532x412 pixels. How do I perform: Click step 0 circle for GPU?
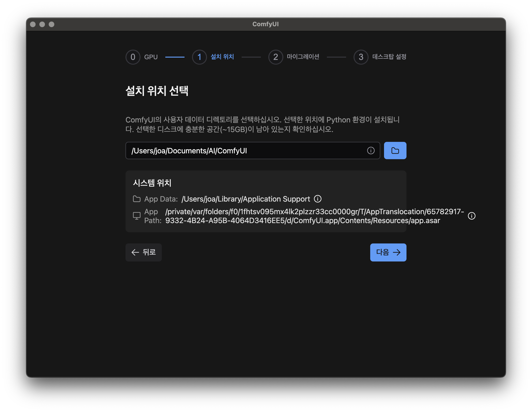tap(133, 57)
